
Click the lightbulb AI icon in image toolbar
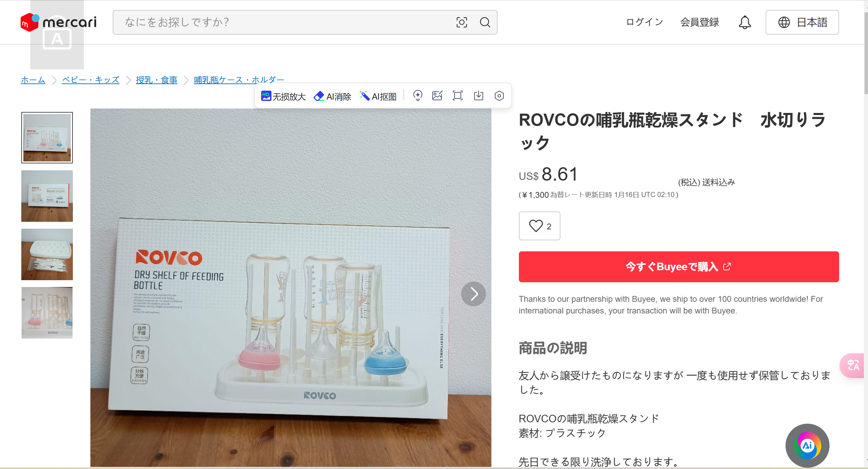(418, 96)
